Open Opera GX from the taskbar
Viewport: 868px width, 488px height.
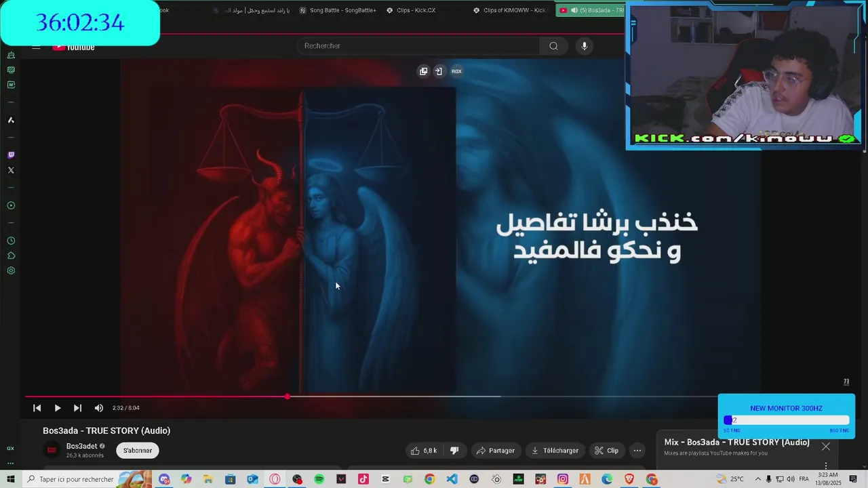click(275, 479)
